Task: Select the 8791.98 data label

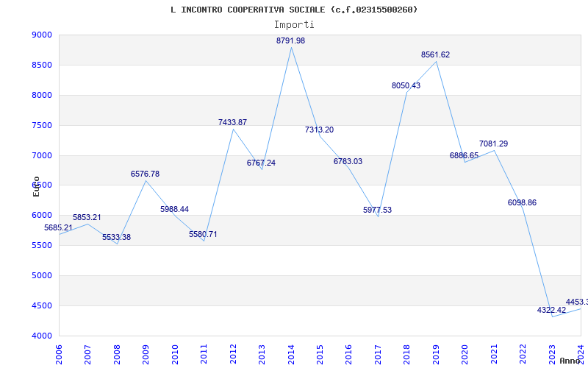Action: [290, 41]
